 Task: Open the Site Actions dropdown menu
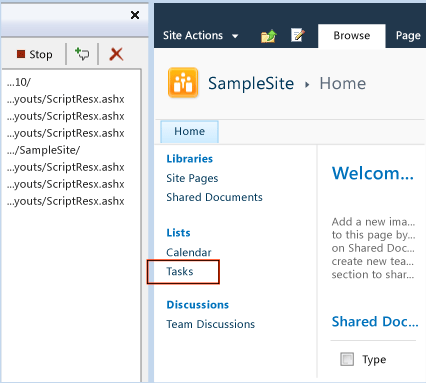[201, 36]
